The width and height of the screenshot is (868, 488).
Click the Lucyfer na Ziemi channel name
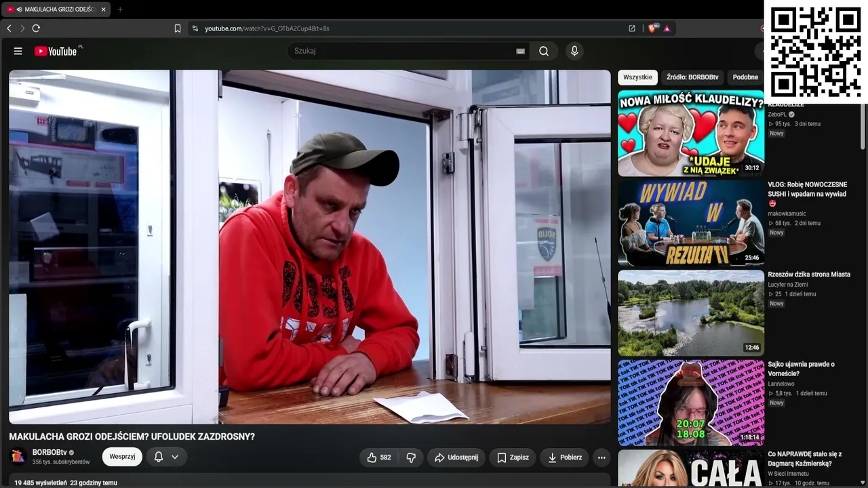[788, 285]
